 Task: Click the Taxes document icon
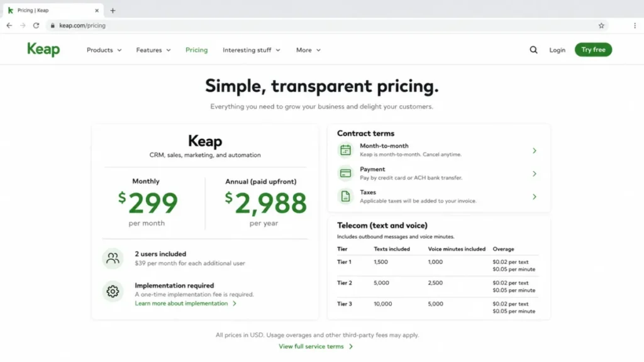[x=345, y=197]
